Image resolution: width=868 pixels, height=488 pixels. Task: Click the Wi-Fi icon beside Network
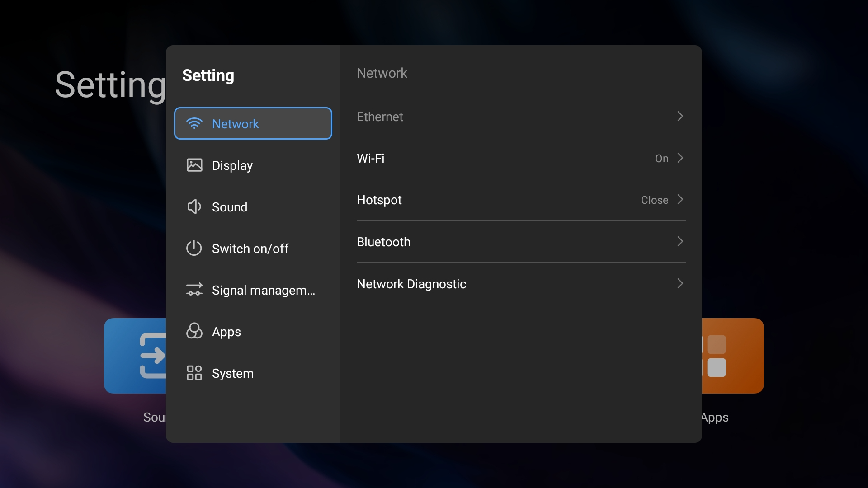194,123
